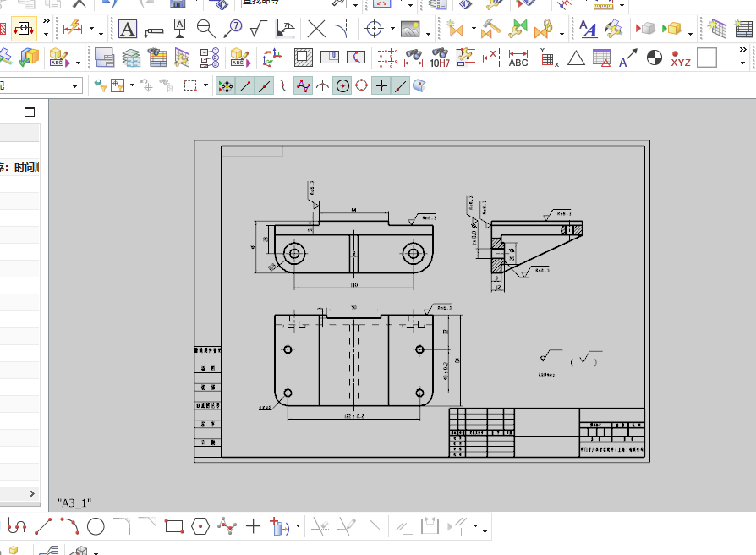This screenshot has width=756, height=555.
Task: Click the A3_1 sheet label
Action: [x=74, y=503]
